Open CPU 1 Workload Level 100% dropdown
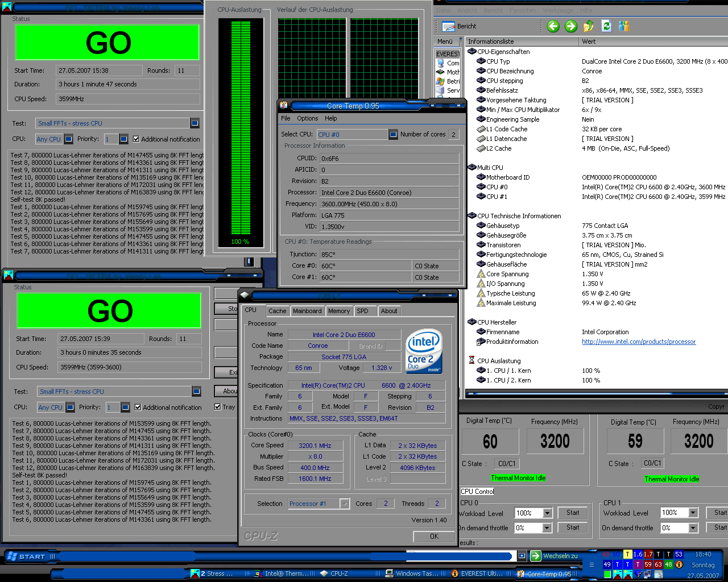The image size is (728, 582). point(693,513)
